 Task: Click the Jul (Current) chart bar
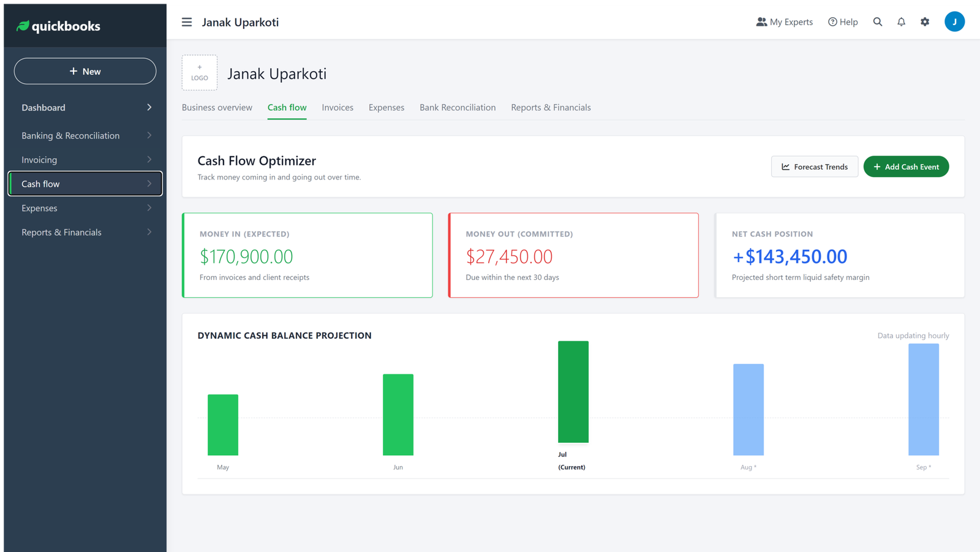[x=573, y=391]
